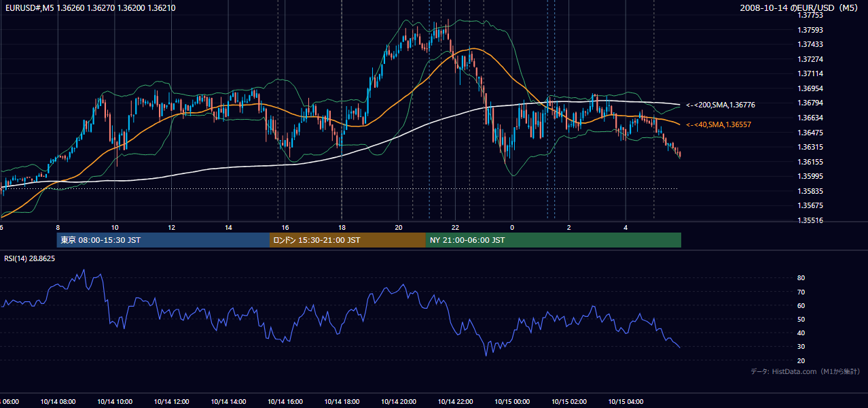Click the hour 22 tick on price chart axis
The width and height of the screenshot is (868, 408).
click(x=455, y=228)
